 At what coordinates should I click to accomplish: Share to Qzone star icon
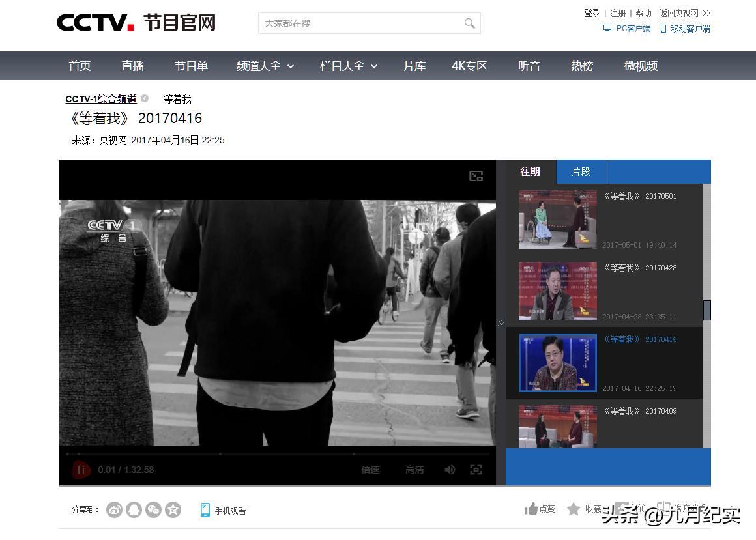point(173,510)
